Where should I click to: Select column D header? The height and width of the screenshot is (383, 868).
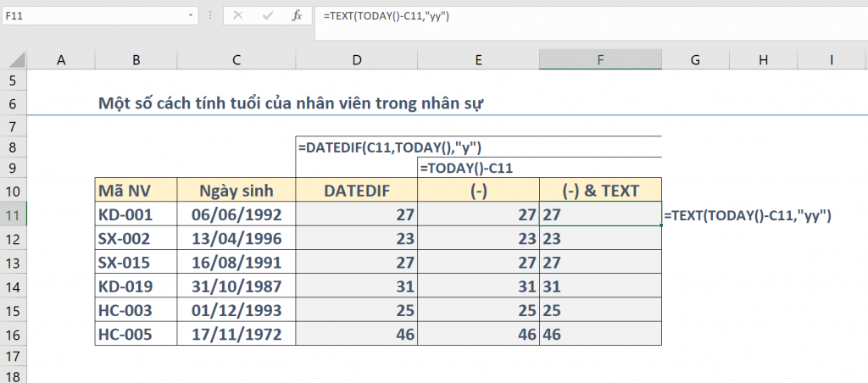click(x=357, y=59)
